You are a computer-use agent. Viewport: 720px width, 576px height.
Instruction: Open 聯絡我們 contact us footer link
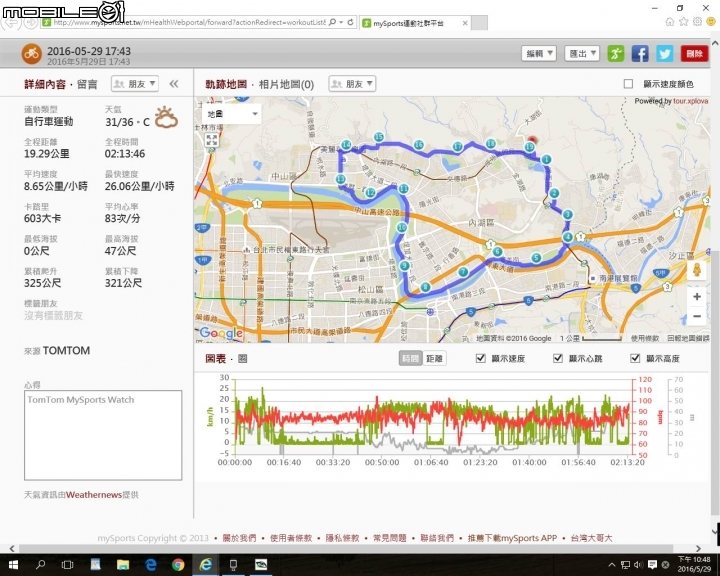point(437,538)
